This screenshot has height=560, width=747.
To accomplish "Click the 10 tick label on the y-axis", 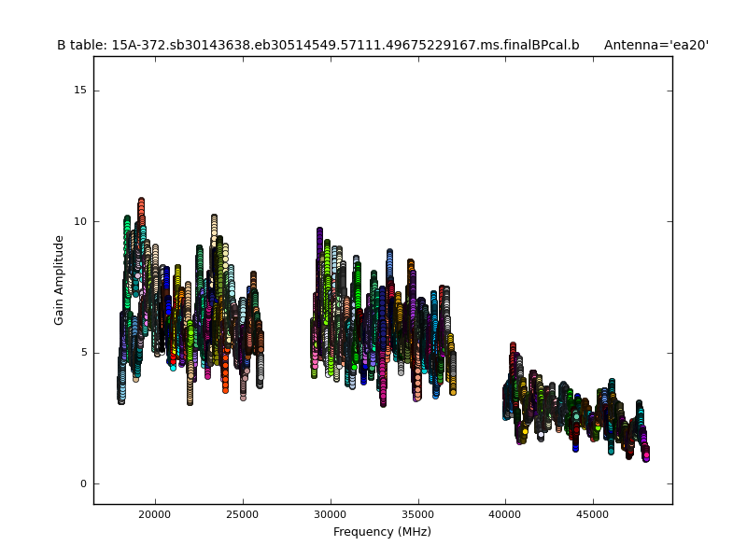I will coord(79,221).
